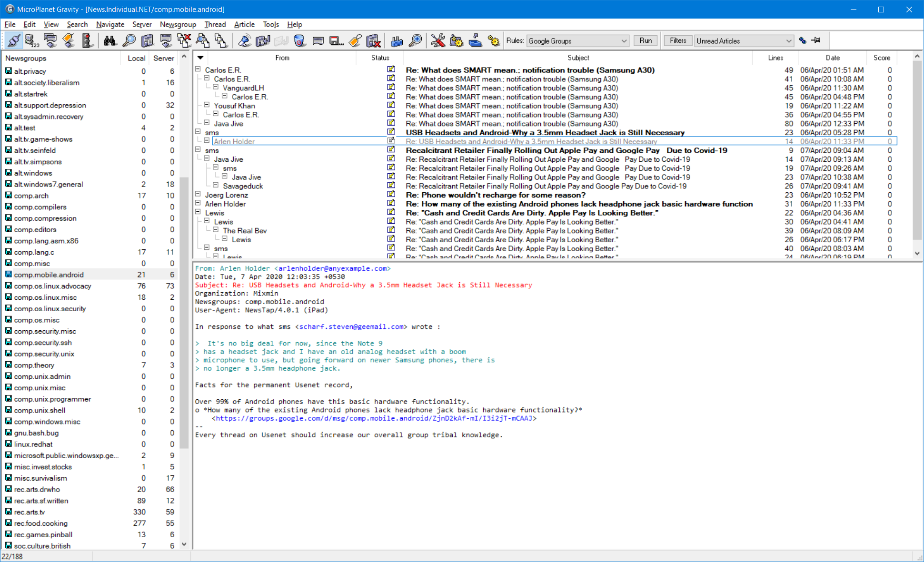Open the Thread menu

(215, 24)
